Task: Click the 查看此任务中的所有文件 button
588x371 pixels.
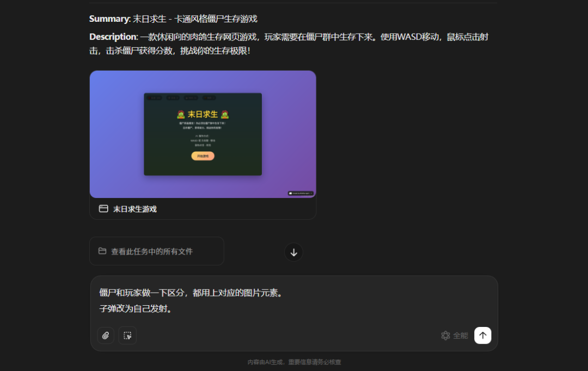Action: pos(156,251)
